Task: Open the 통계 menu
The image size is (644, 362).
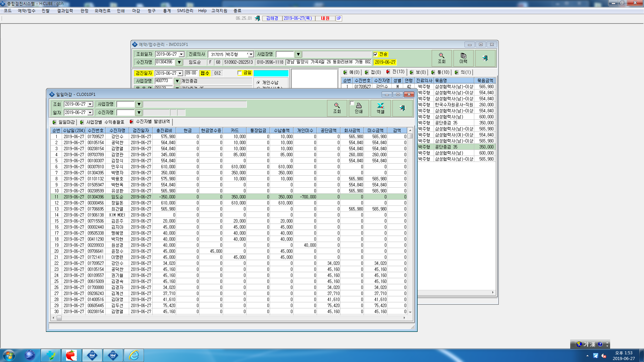Action: click(167, 11)
